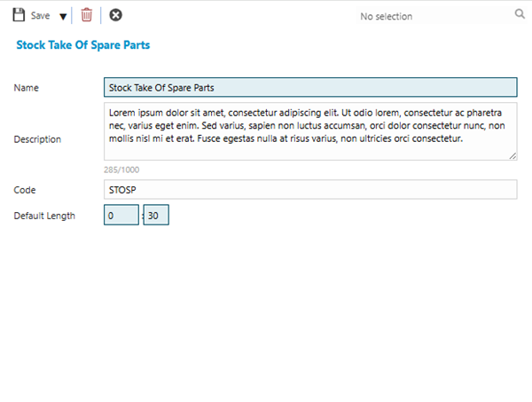
Task: Click the floppy disk Save icon
Action: click(18, 15)
